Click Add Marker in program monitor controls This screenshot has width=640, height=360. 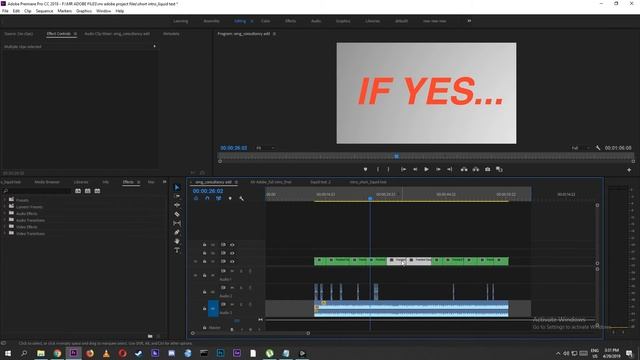(x=365, y=169)
